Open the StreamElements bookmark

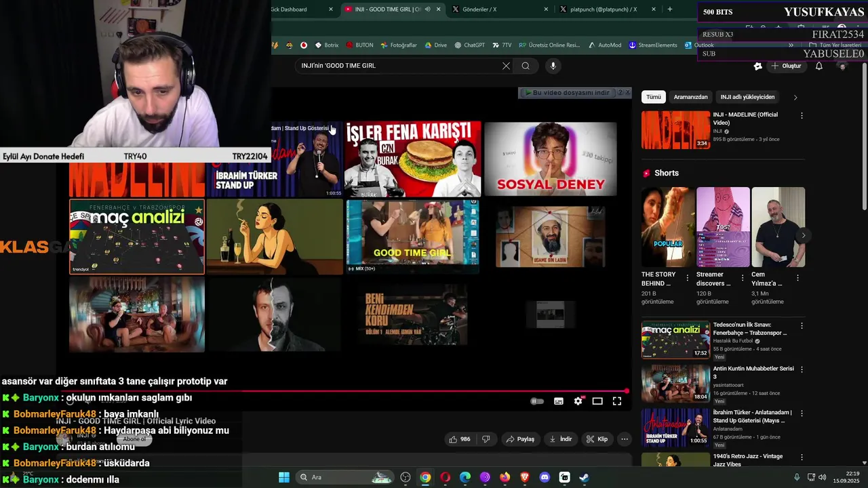coord(653,45)
